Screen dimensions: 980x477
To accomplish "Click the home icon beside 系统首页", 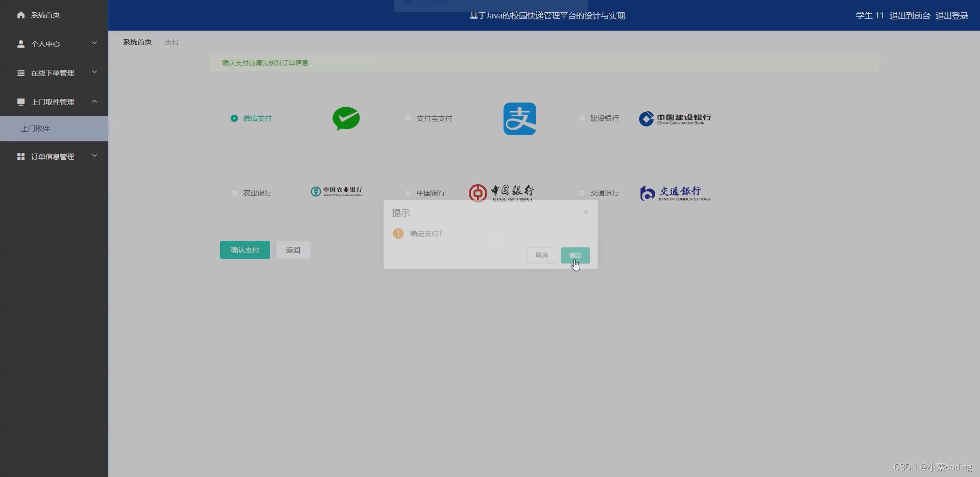I will 21,15.
